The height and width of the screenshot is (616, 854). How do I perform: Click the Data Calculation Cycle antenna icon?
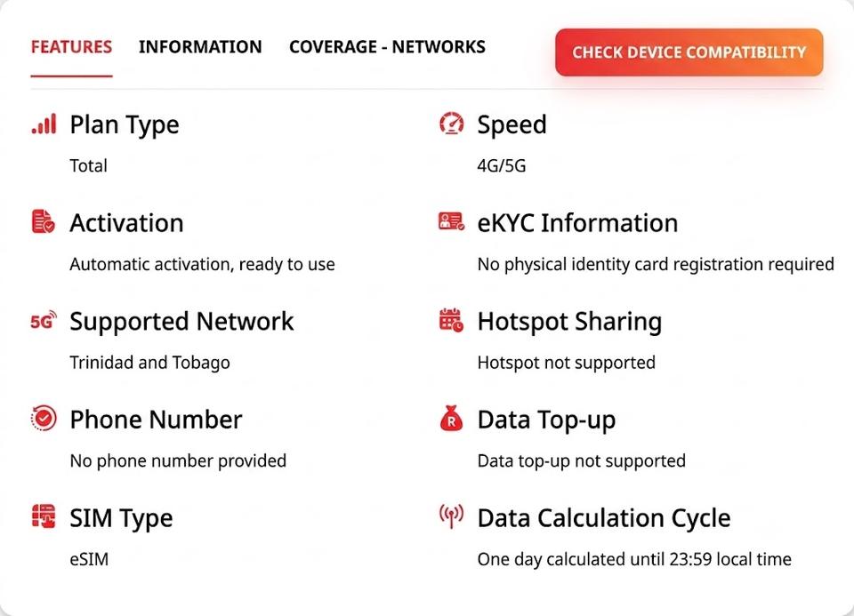click(x=452, y=516)
